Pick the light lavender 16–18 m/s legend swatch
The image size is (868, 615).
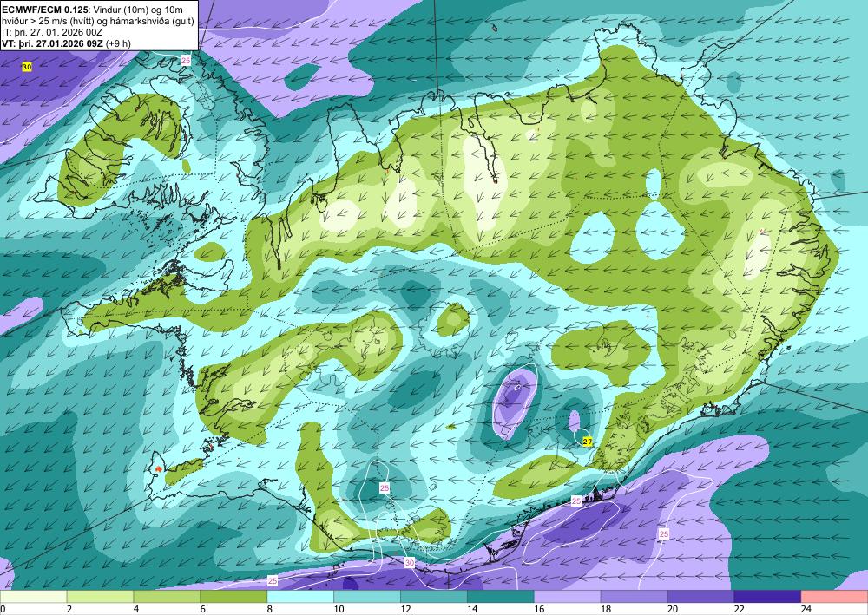pos(568,597)
